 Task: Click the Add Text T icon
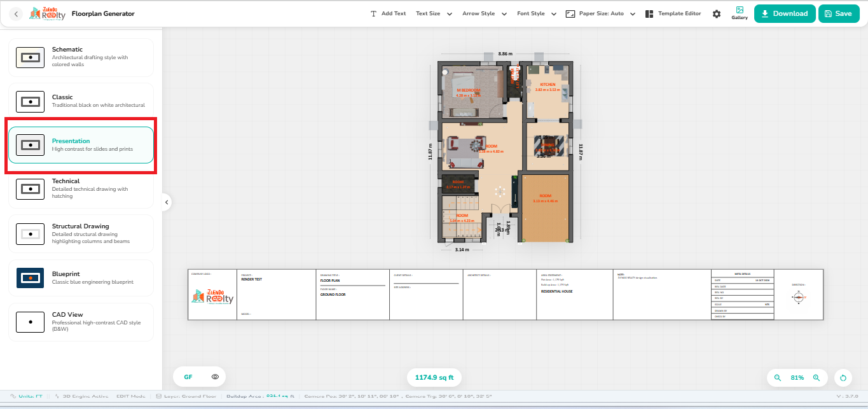tap(373, 13)
